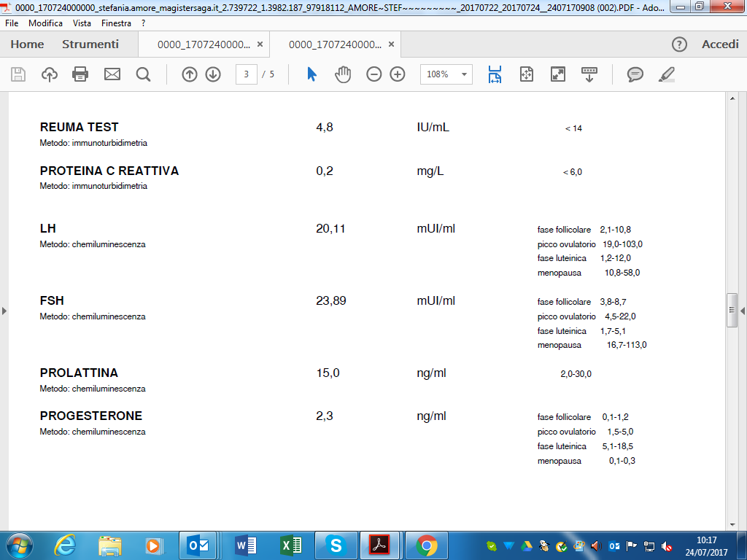
Task: Click the Accedi sign-in link
Action: pos(720,44)
